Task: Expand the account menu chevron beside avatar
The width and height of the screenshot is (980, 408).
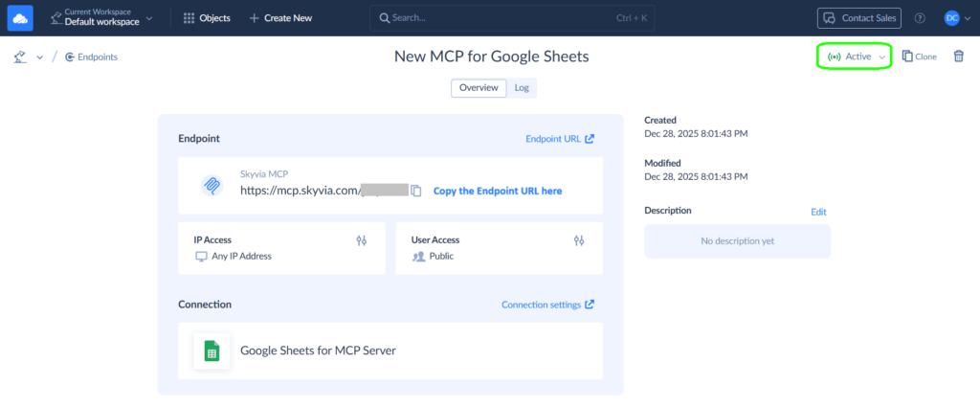Action: pyautogui.click(x=967, y=19)
